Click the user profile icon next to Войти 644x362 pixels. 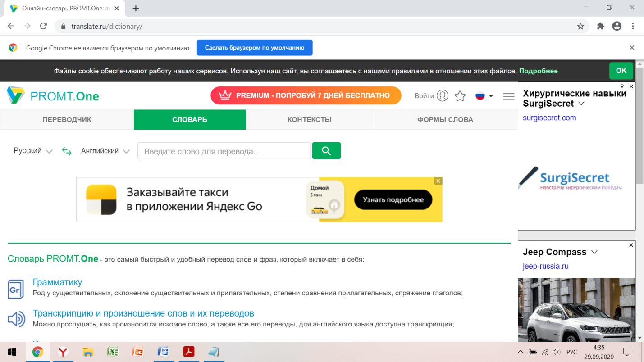point(443,96)
